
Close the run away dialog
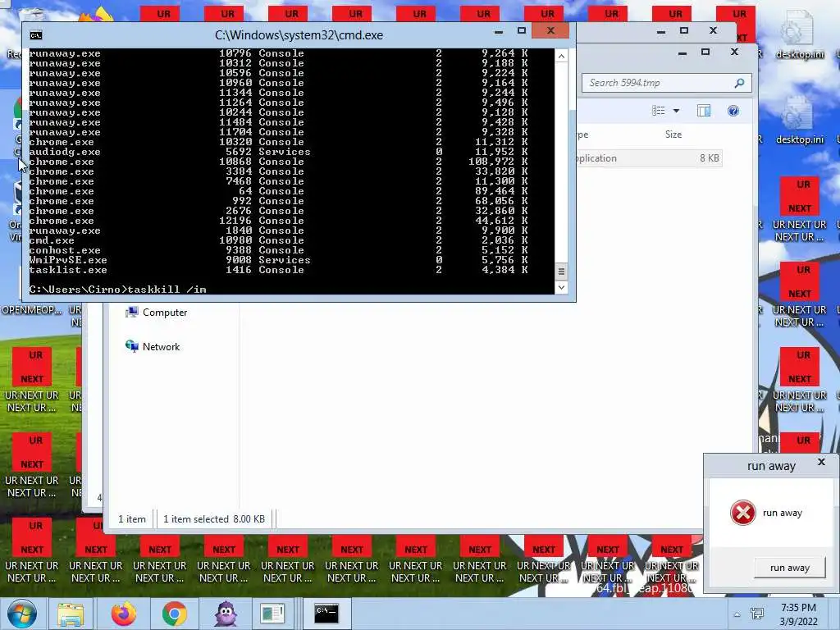[x=821, y=462]
